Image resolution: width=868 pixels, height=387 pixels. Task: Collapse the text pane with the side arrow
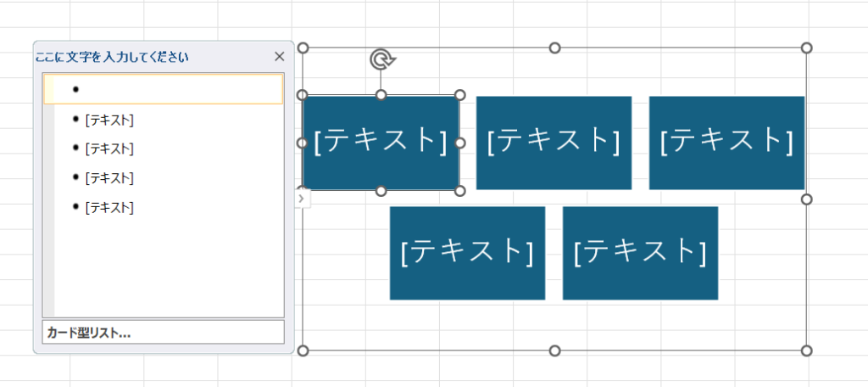pyautogui.click(x=303, y=198)
